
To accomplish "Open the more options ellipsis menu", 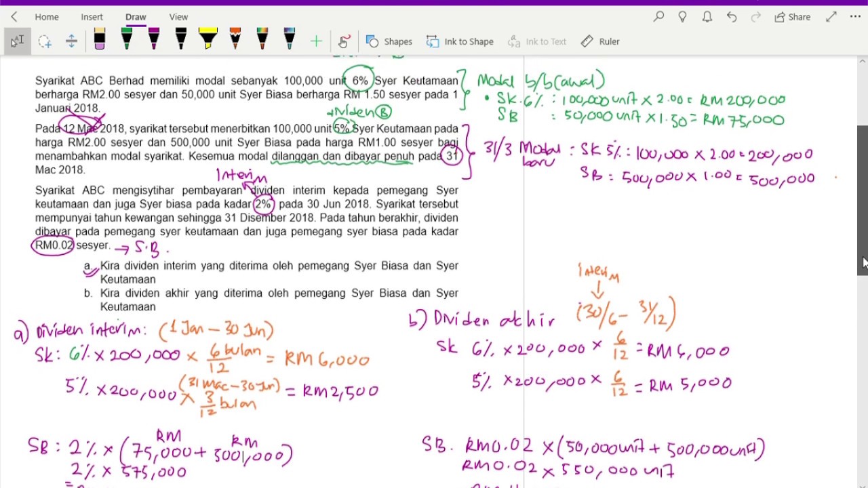I will point(855,17).
